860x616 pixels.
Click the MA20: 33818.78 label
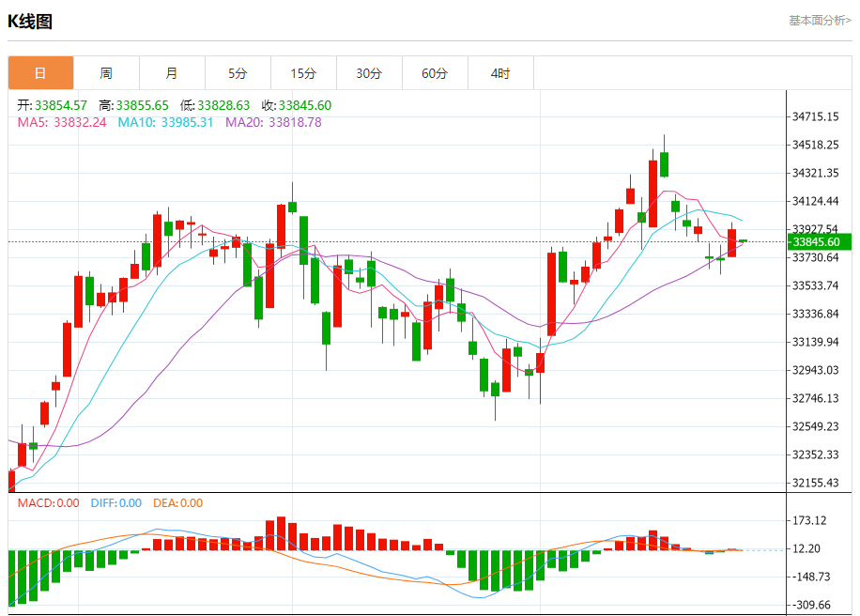tap(274, 122)
